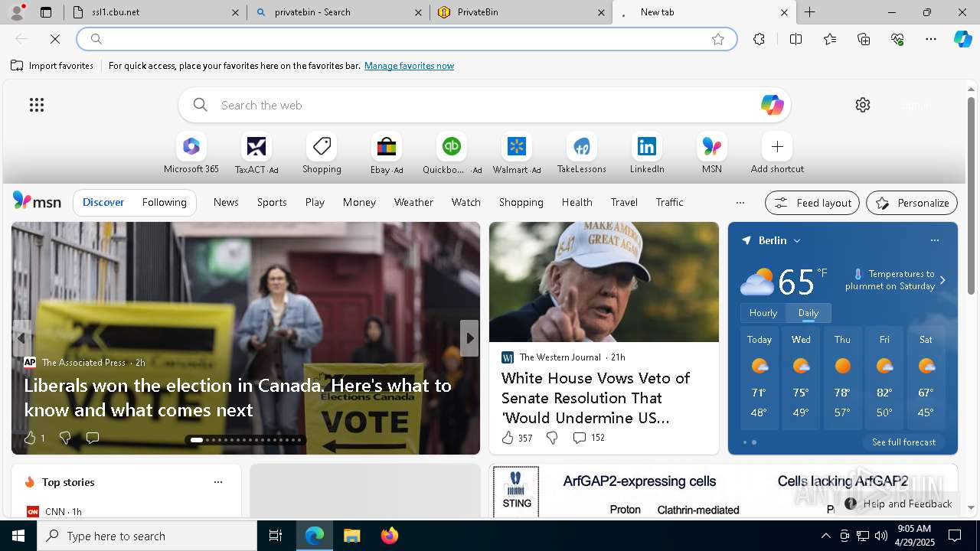The image size is (980, 551).
Task: Click the Search the web box
Action: pyautogui.click(x=484, y=105)
